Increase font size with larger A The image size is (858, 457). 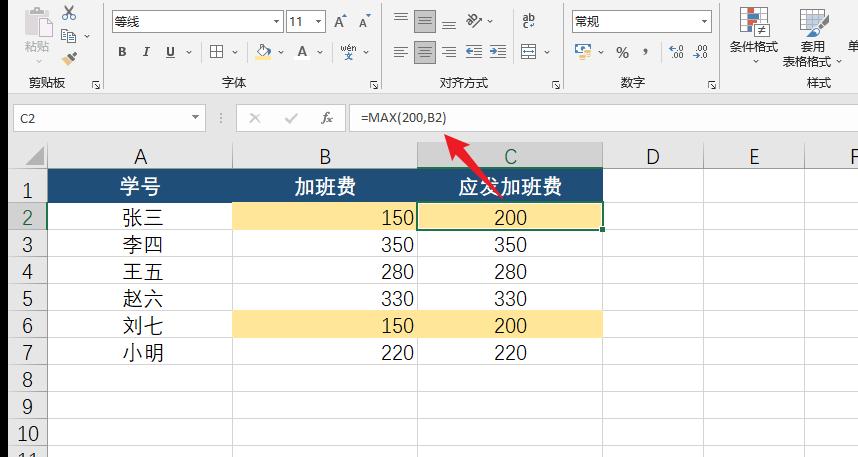pyautogui.click(x=340, y=21)
